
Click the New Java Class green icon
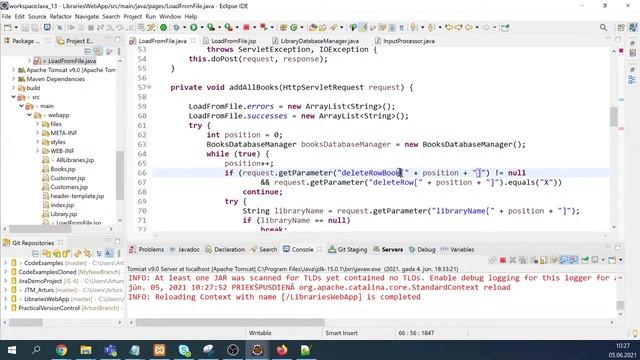coord(293,27)
